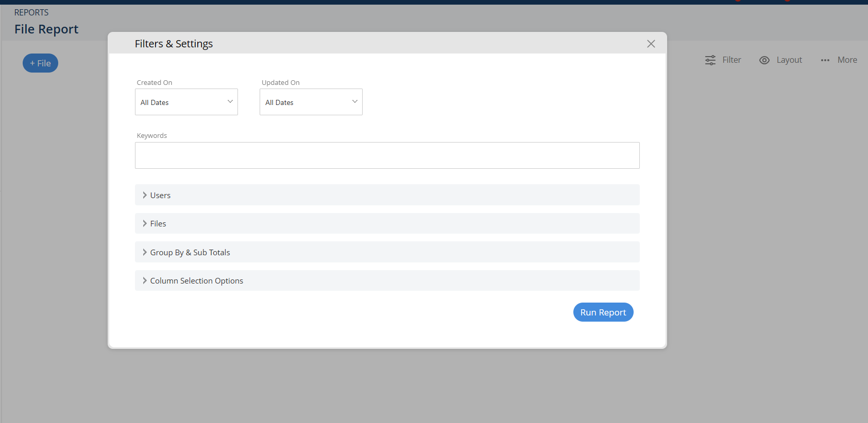Click the Layout eye icon

pos(764,60)
